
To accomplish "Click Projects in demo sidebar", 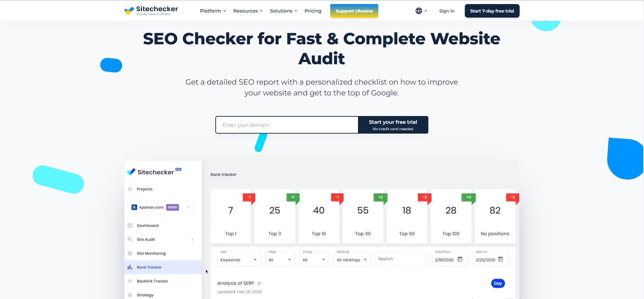I will click(144, 189).
